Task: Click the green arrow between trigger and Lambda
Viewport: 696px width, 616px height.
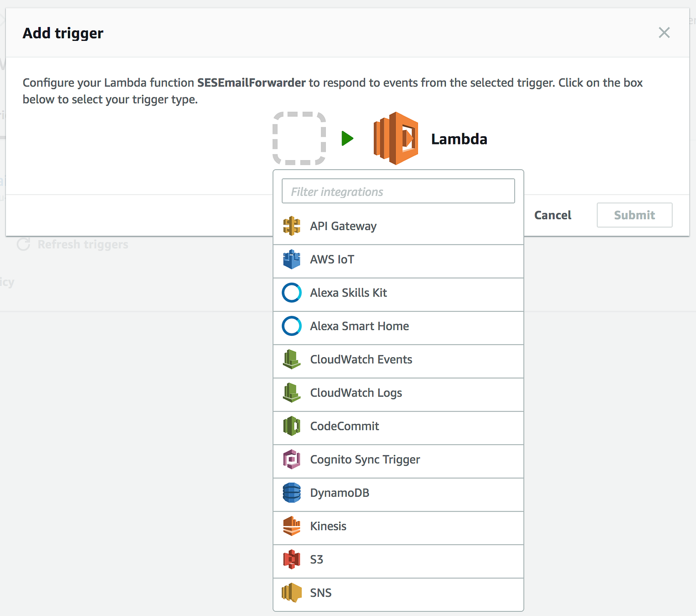Action: click(347, 138)
